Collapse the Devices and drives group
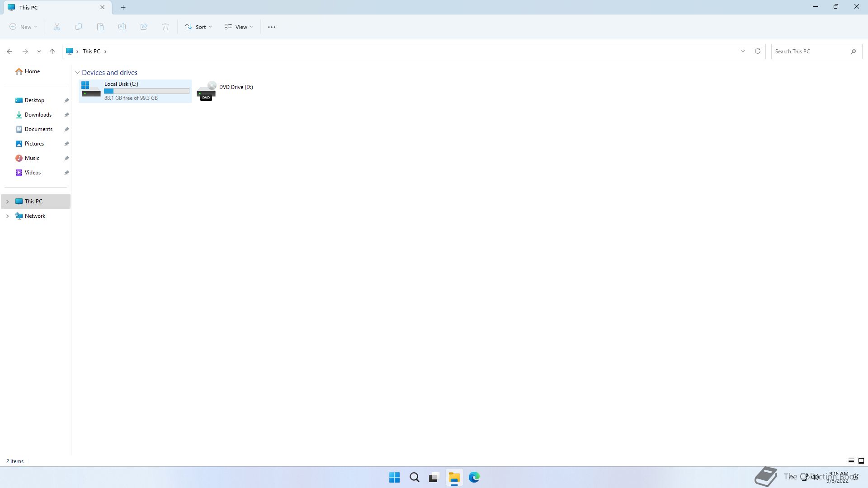The height and width of the screenshot is (488, 868). 78,73
